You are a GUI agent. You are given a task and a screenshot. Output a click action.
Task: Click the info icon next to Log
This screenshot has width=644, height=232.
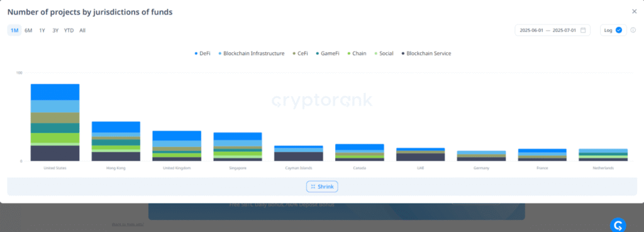(633, 30)
